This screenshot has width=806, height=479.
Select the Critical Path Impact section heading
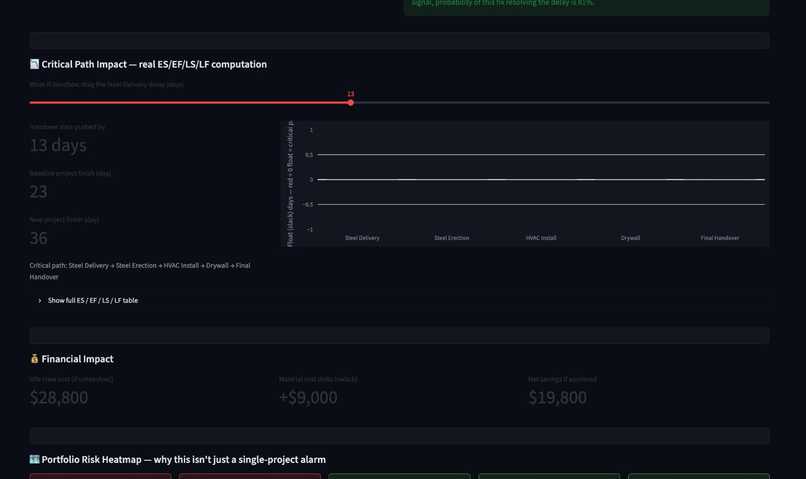point(154,64)
